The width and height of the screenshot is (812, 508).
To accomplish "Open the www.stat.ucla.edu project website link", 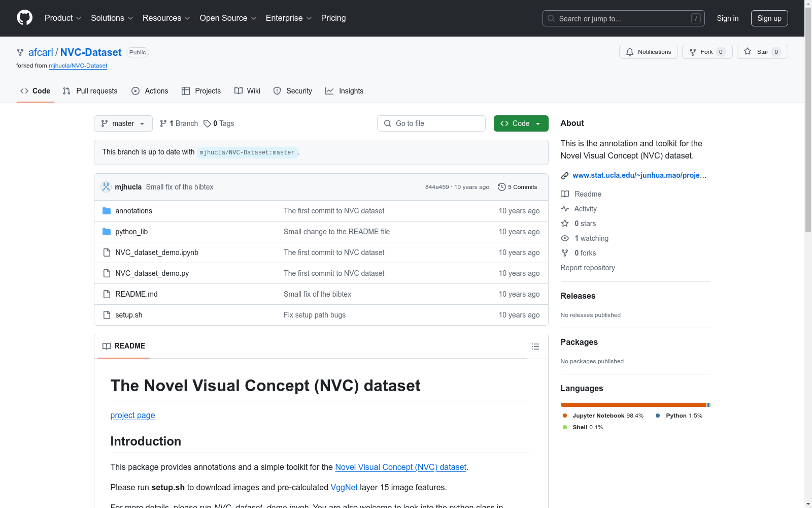I will click(639, 175).
